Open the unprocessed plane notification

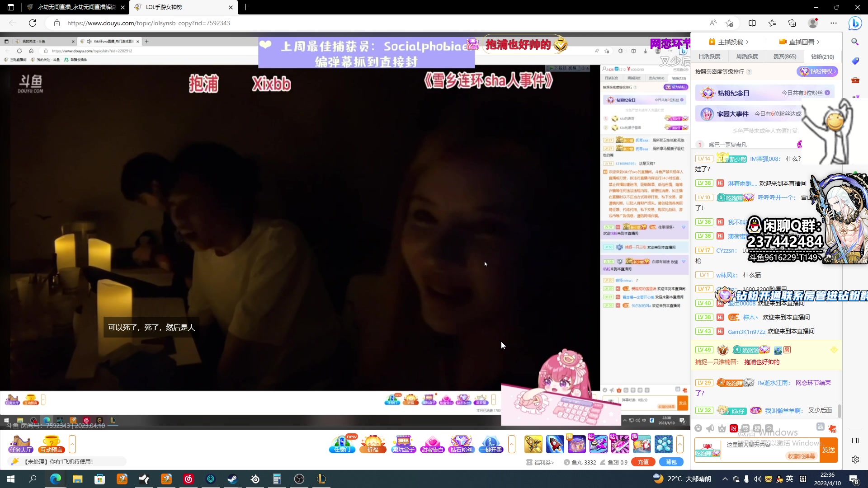68,462
